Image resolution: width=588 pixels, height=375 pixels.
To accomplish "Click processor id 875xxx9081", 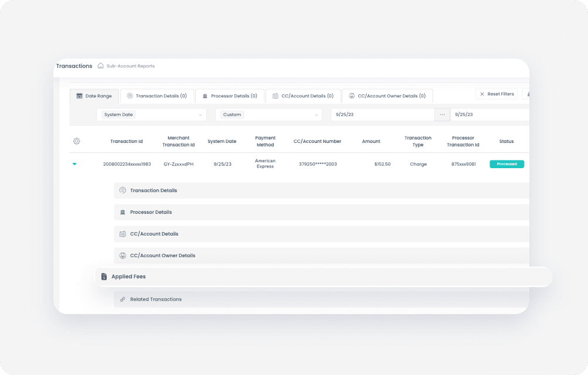I will click(464, 164).
